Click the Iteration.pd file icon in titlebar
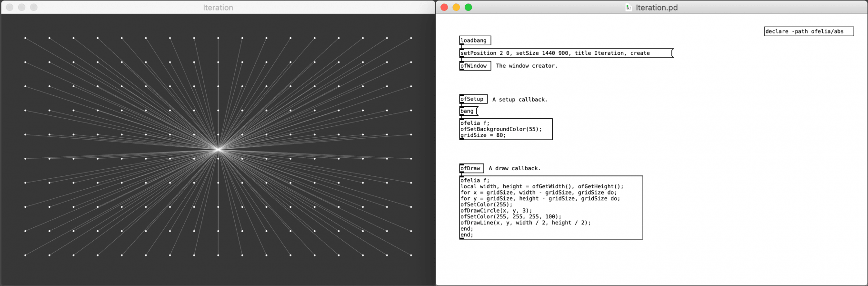Screen dimensions: 868x286 629,7
